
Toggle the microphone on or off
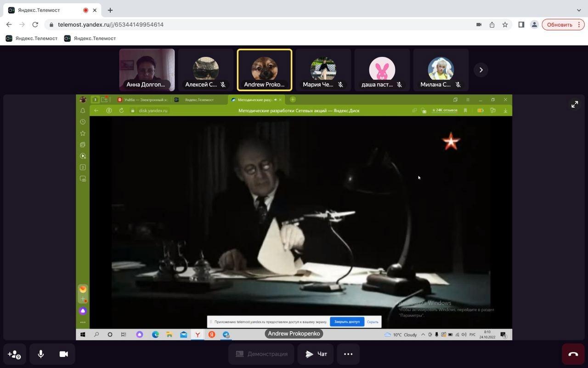pyautogui.click(x=41, y=354)
